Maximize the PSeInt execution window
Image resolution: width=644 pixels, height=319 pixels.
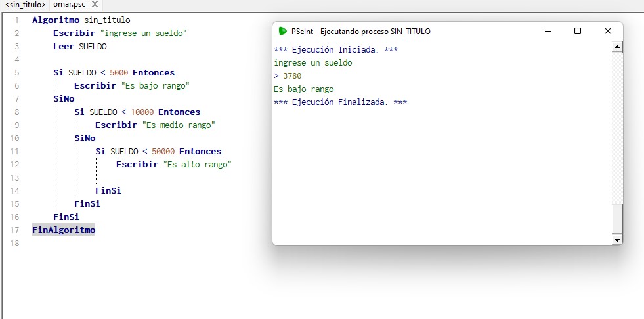578,31
